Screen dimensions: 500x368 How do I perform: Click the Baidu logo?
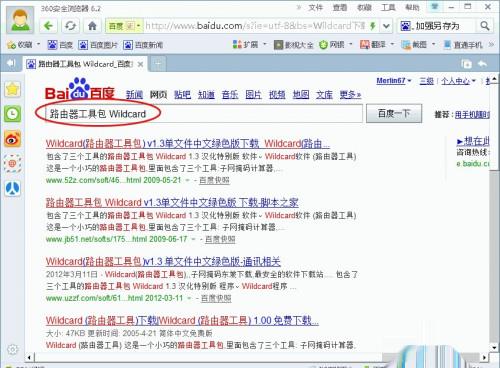click(80, 89)
